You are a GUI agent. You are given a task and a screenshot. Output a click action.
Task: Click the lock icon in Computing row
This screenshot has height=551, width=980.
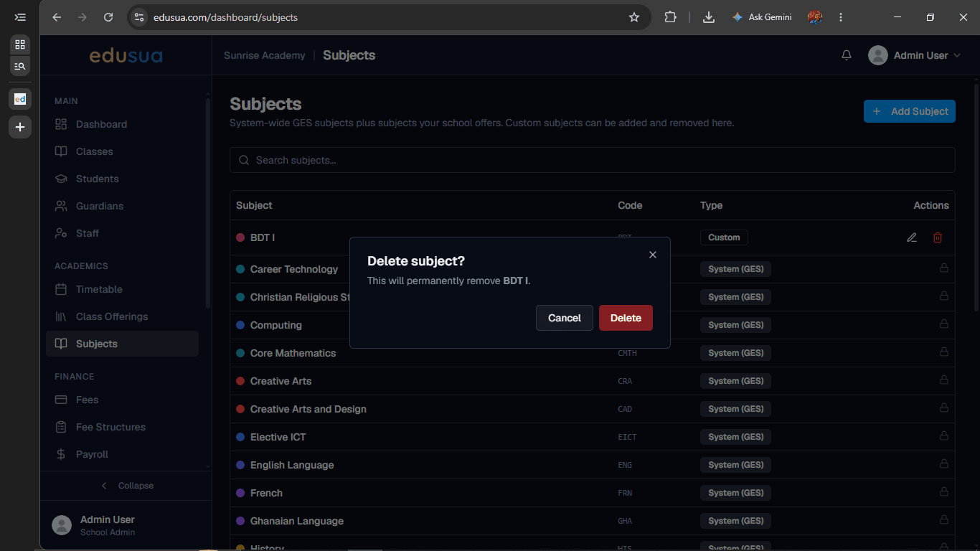coord(943,324)
